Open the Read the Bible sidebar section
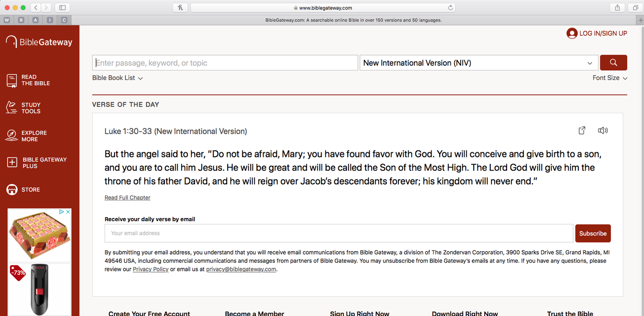Screen dimensions: 644x316 [x=28, y=80]
